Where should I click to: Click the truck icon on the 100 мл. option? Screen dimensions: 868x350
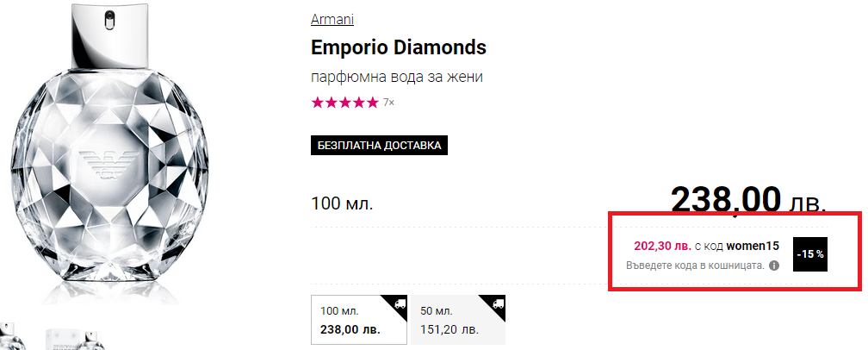[399, 303]
